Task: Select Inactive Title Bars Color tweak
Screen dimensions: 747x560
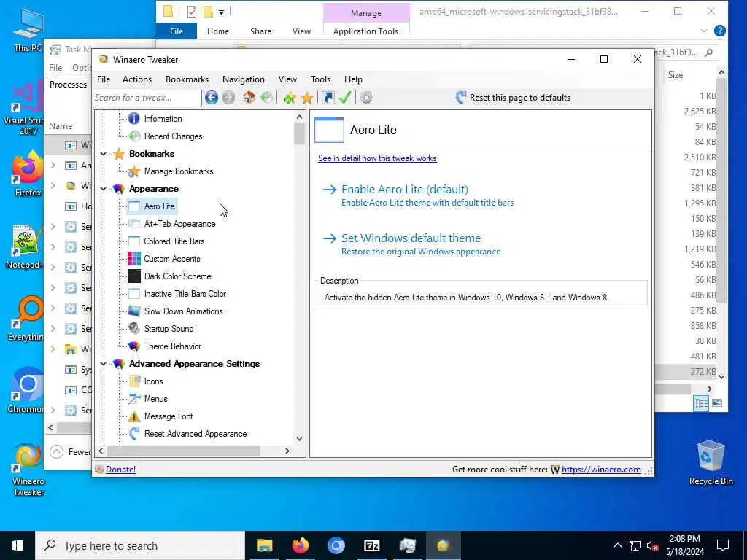Action: coord(185,294)
